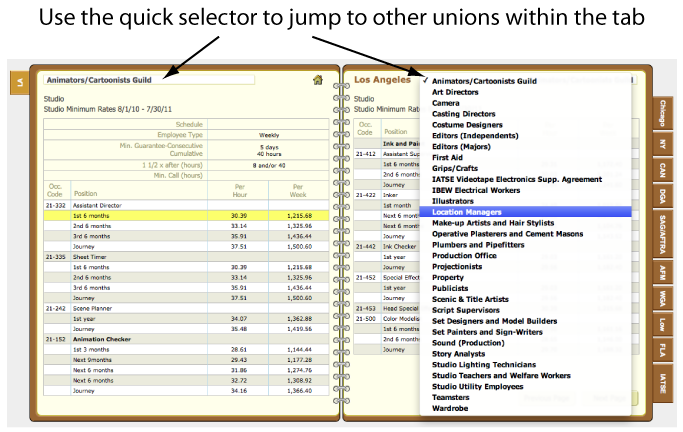Screen dimensions: 683x432
Task: Click the Animation Checker position row
Action: [186, 339]
